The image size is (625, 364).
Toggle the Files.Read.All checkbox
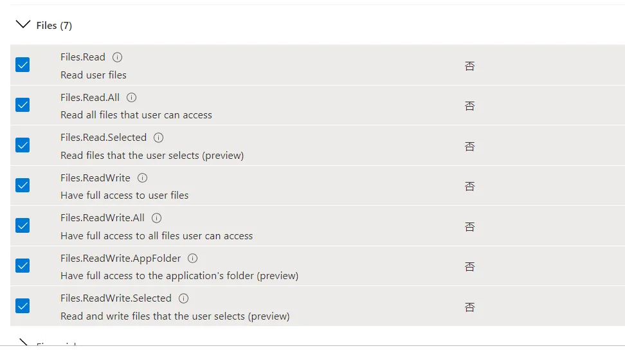23,105
